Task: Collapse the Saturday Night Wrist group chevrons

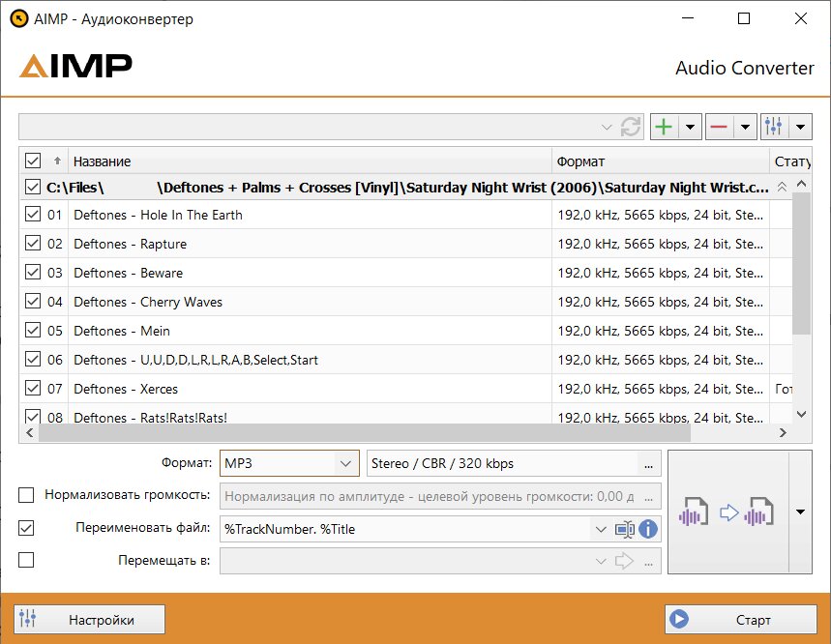Action: (x=782, y=187)
